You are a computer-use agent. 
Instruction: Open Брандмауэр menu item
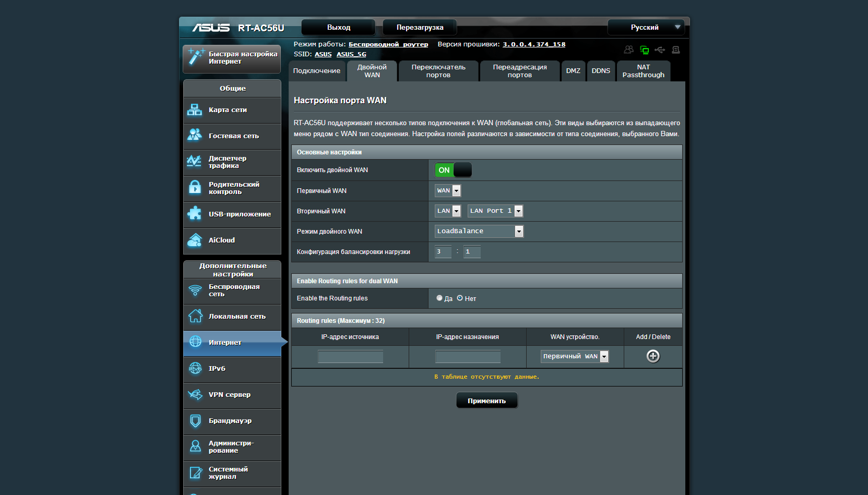(x=232, y=421)
